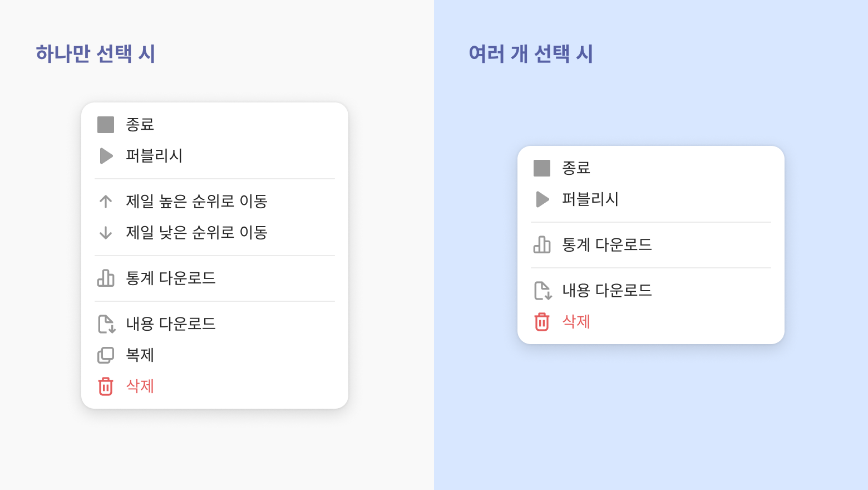The height and width of the screenshot is (490, 868).
Task: Click the red trash icon in multi-select menu
Action: pos(542,322)
